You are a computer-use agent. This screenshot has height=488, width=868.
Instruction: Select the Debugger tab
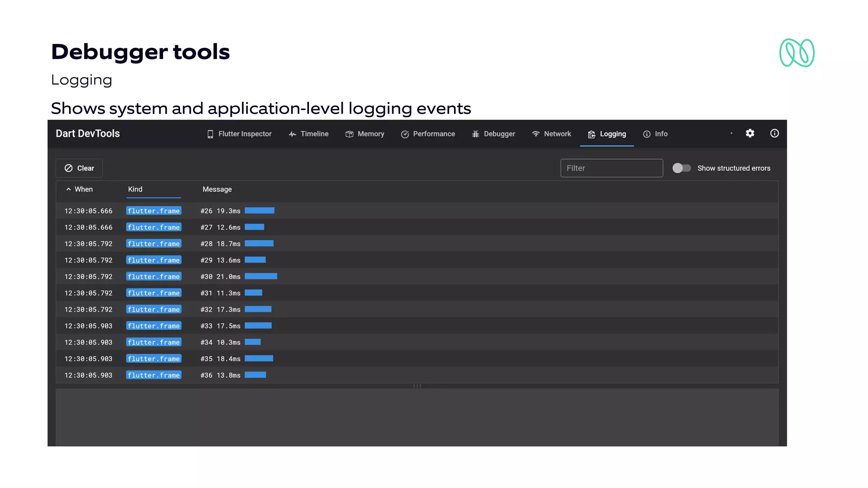493,134
